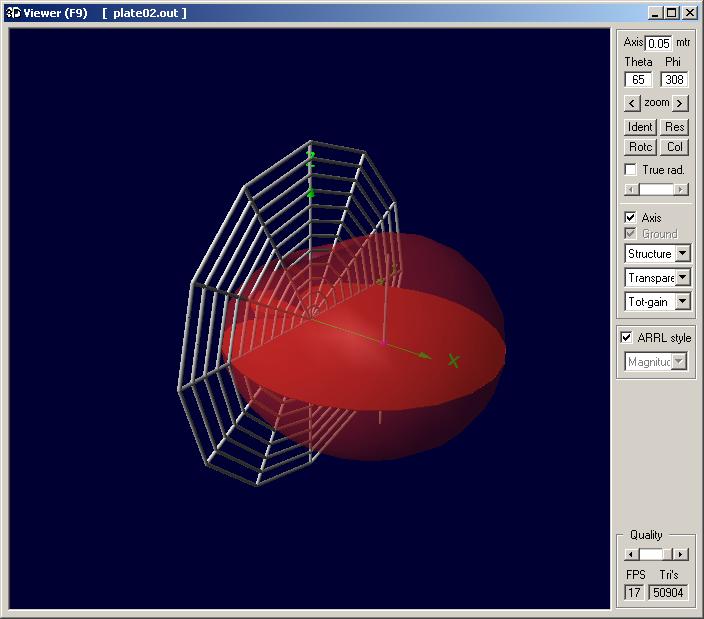The width and height of the screenshot is (704, 619).
Task: Click the zoom out left arrow button
Action: pyautogui.click(x=632, y=103)
